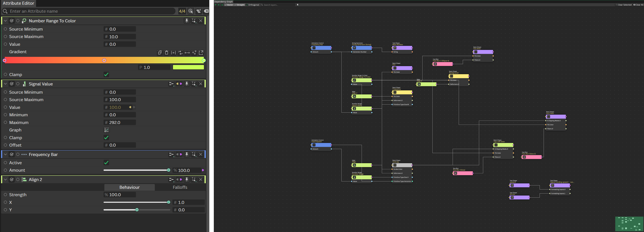Click the previous keyframe arrow on Signal Value's Value

tap(130, 107)
